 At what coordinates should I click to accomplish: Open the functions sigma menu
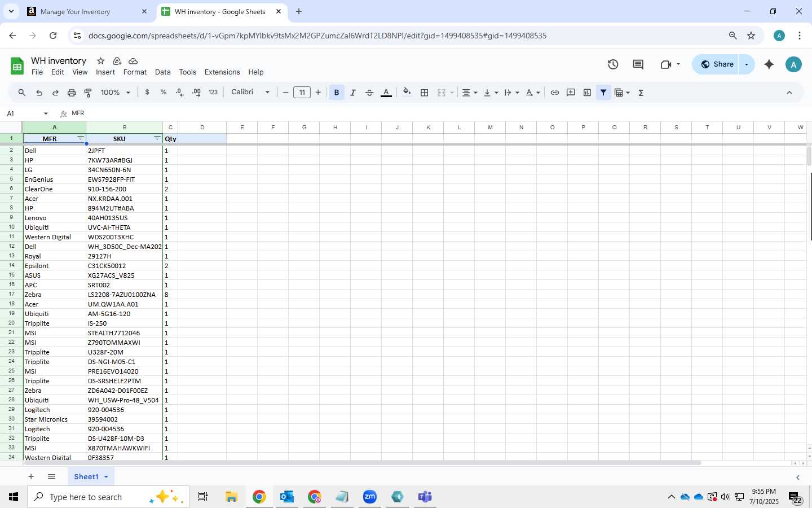(641, 93)
